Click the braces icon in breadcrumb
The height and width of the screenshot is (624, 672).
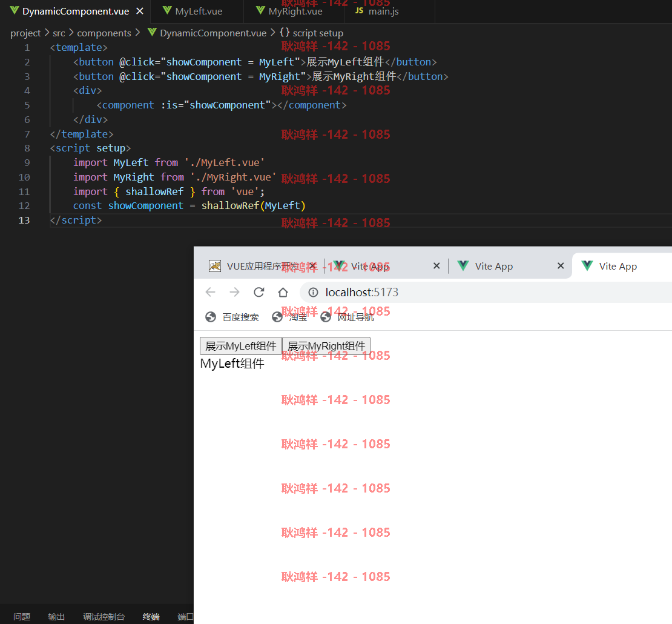[x=285, y=33]
